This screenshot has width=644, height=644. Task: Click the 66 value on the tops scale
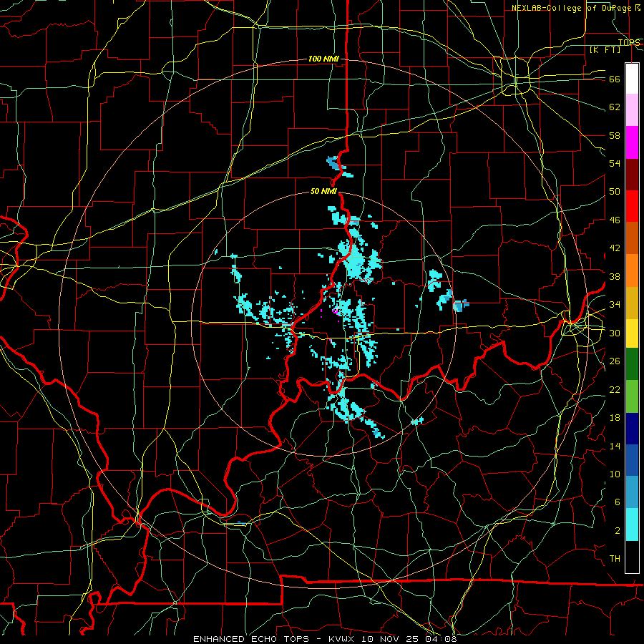tap(615, 79)
